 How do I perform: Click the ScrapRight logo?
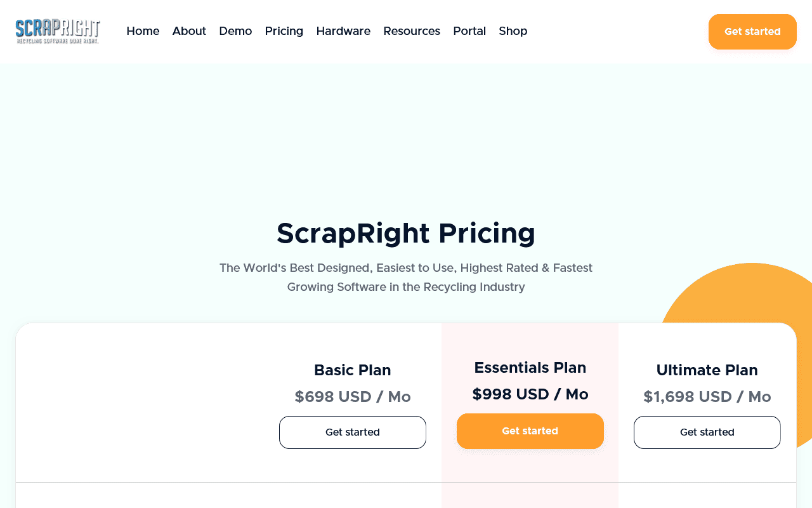pyautogui.click(x=57, y=30)
